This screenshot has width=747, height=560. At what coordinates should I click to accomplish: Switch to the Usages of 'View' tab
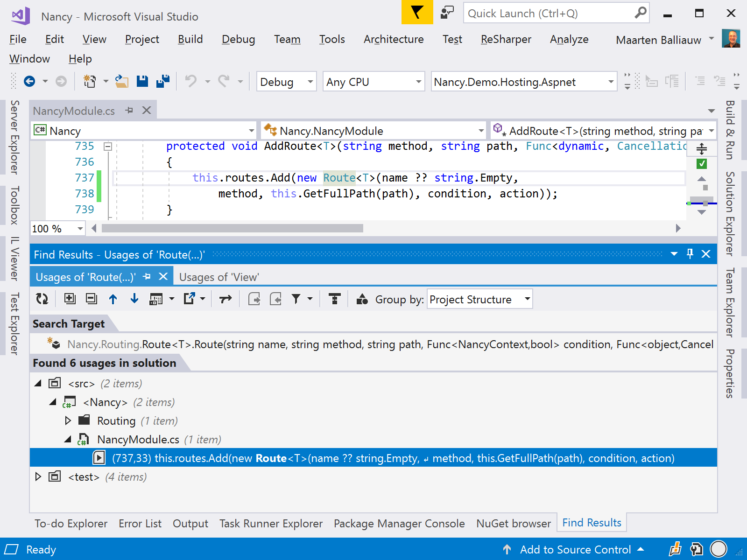[x=219, y=277]
